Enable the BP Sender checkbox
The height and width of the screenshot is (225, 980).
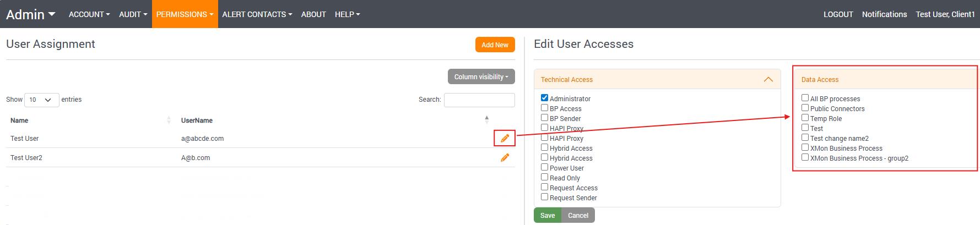click(544, 118)
